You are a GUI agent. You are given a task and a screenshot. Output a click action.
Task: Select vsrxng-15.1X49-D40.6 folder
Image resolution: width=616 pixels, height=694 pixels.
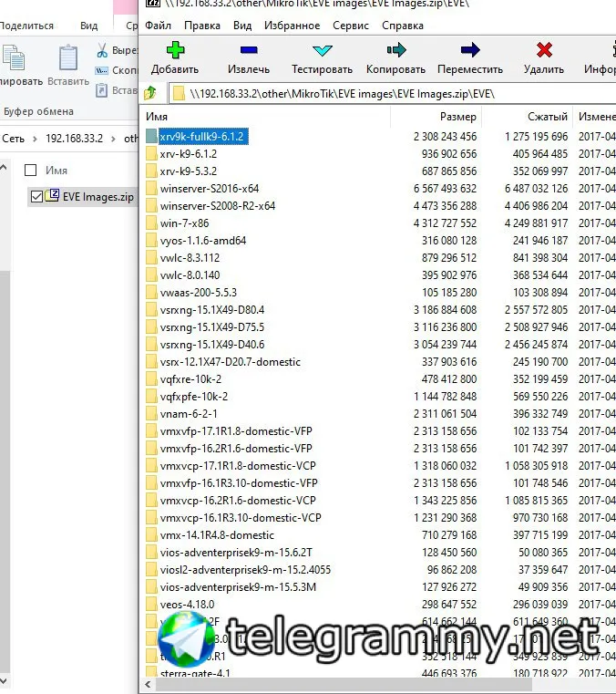point(212,345)
